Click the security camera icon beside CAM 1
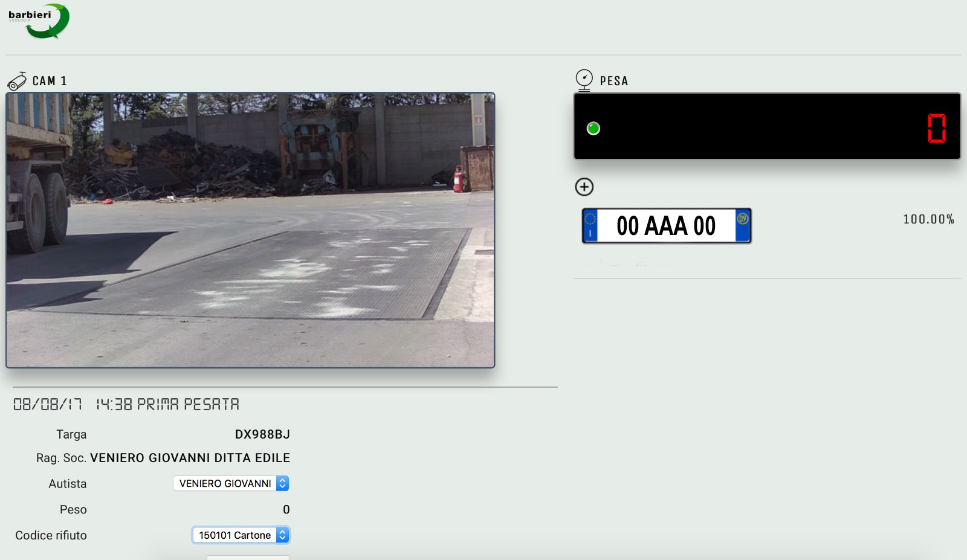The height and width of the screenshot is (560, 967). coord(17,81)
